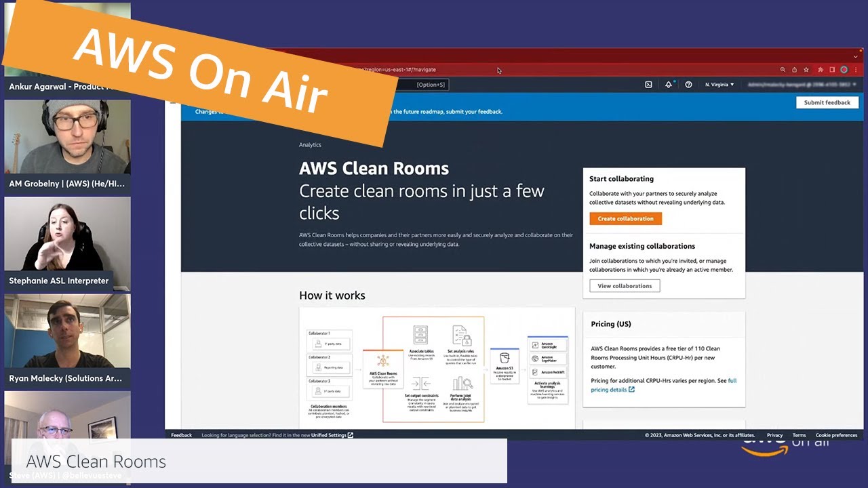Click the Submit feedback button
Screen dimensions: 868x488
pos(827,102)
